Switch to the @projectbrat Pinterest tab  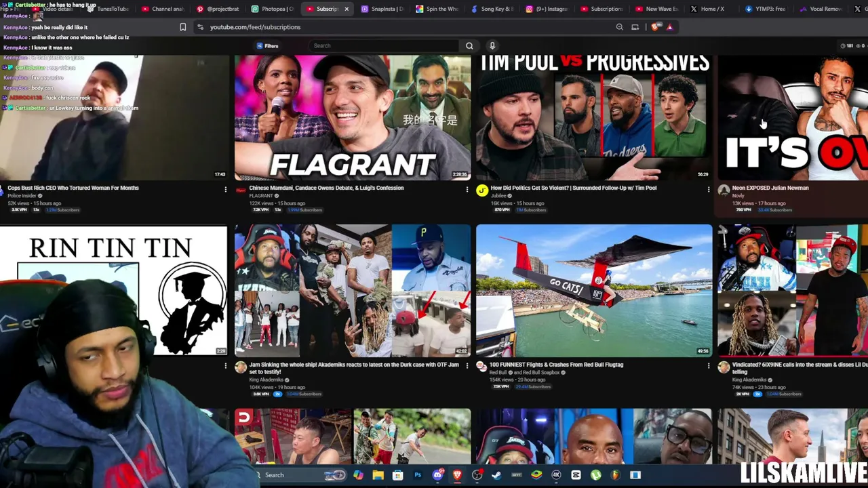click(218, 9)
